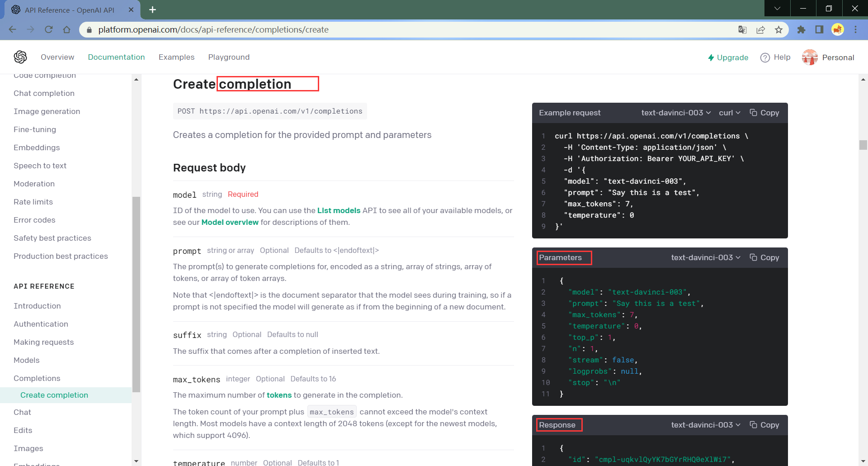Click the tab search chevron
The image size is (868, 466).
pyautogui.click(x=777, y=8)
